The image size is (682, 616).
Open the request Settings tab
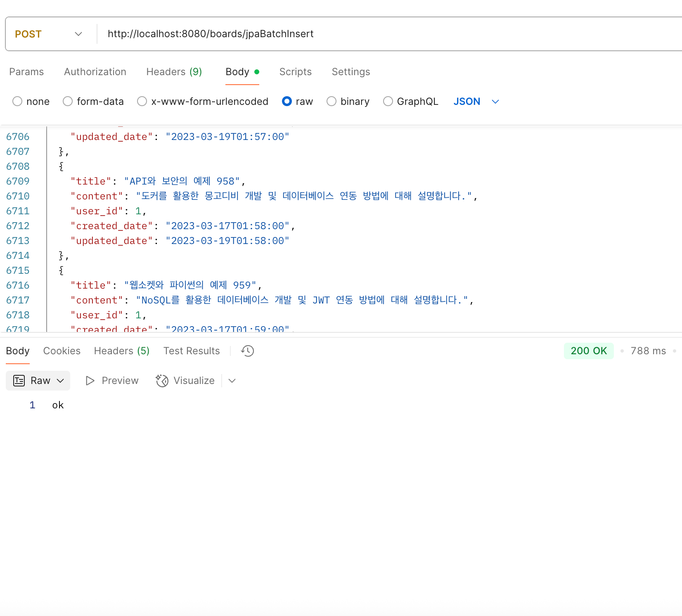point(351,72)
